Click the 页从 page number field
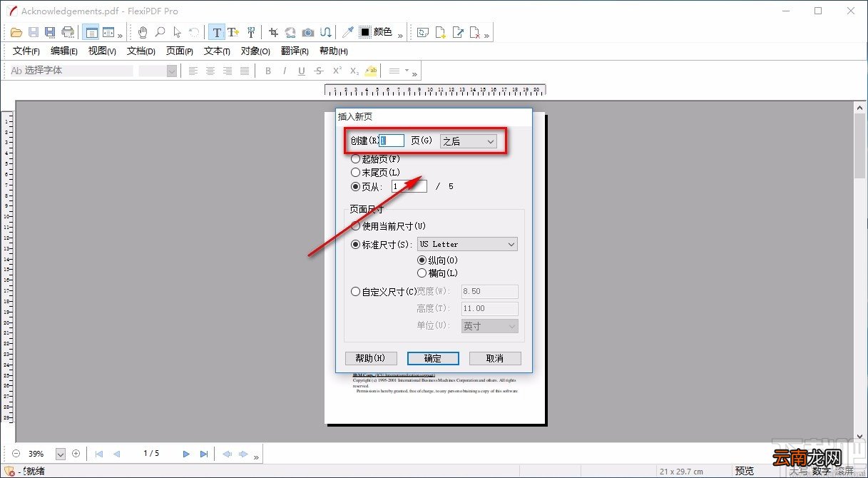Screen dimensions: 868x478 point(409,186)
